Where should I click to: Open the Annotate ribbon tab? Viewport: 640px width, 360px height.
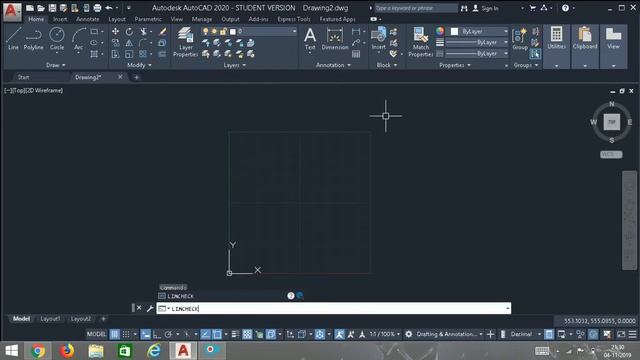point(87,19)
